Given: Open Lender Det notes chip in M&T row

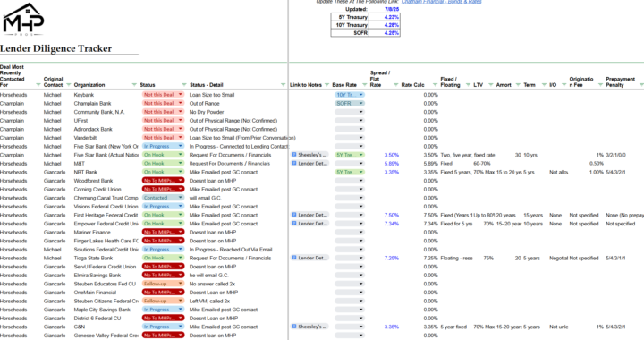Looking at the screenshot, I should (x=310, y=164).
